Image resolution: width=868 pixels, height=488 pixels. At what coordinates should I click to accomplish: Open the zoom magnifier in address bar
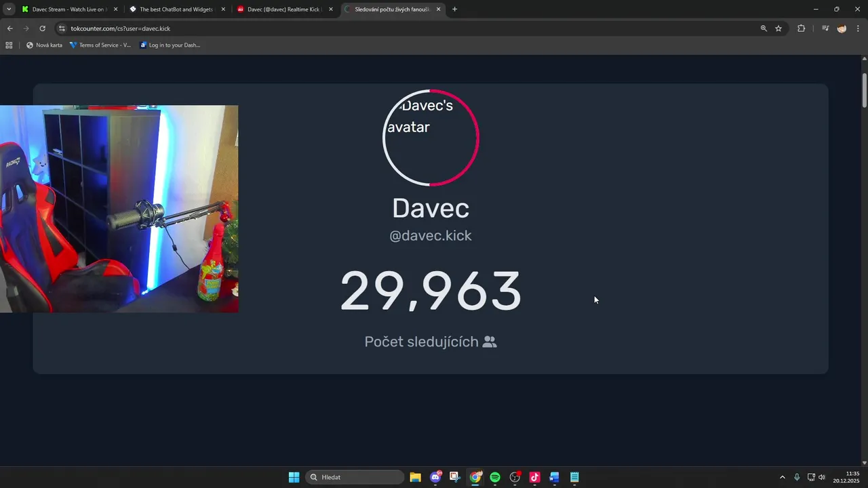(x=764, y=28)
